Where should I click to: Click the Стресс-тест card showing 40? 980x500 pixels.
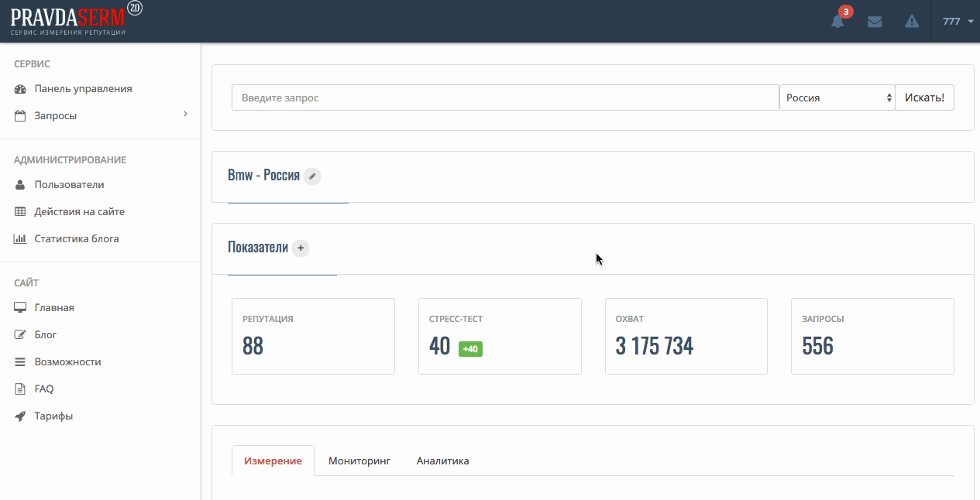(x=500, y=337)
